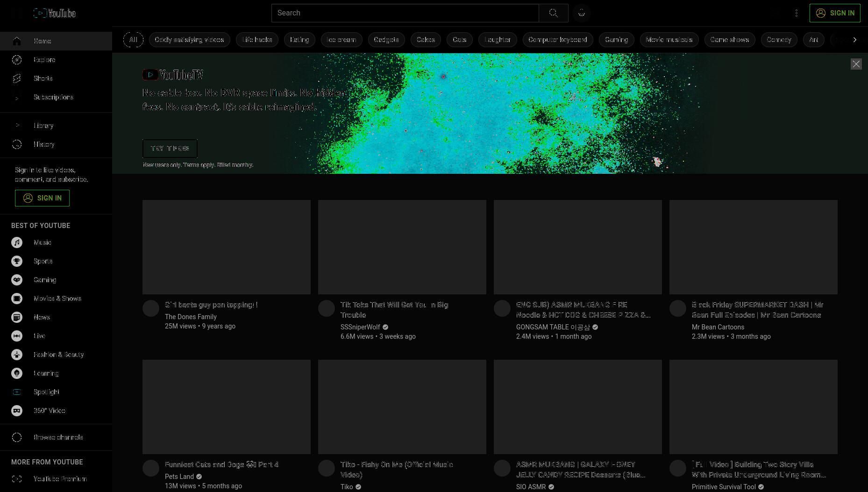This screenshot has height=492, width=868.
Task: Open YouTube Premium in the sidebar
Action: click(x=56, y=479)
